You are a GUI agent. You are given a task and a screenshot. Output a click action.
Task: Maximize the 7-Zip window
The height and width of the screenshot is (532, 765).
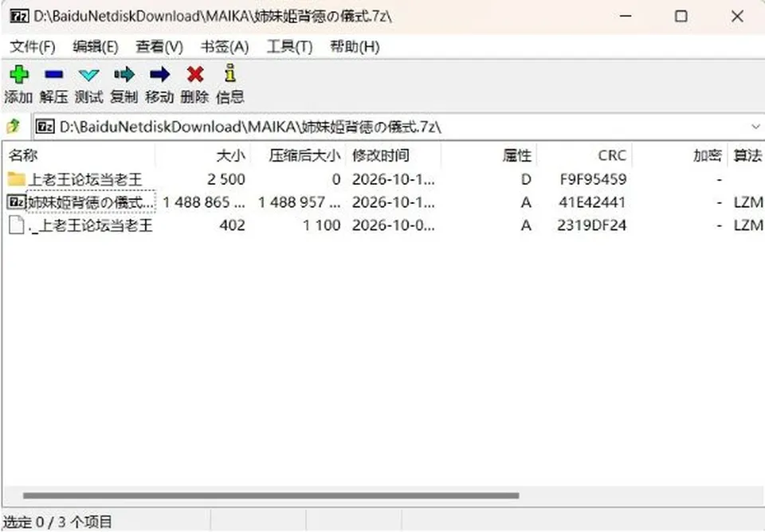click(x=681, y=17)
